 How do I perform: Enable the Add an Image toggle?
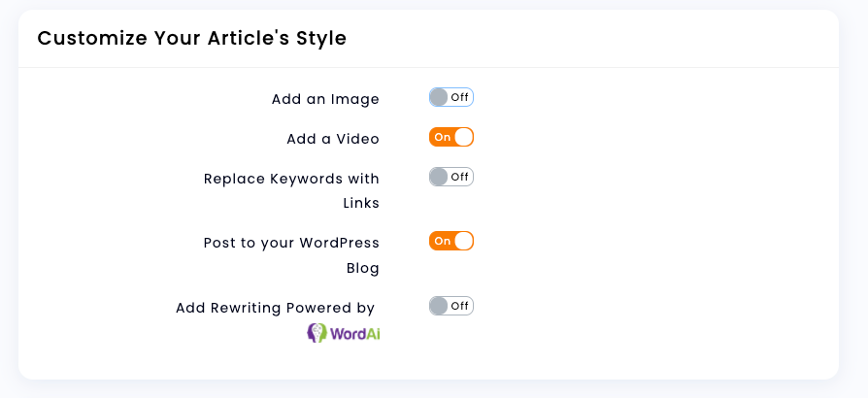pos(451,97)
